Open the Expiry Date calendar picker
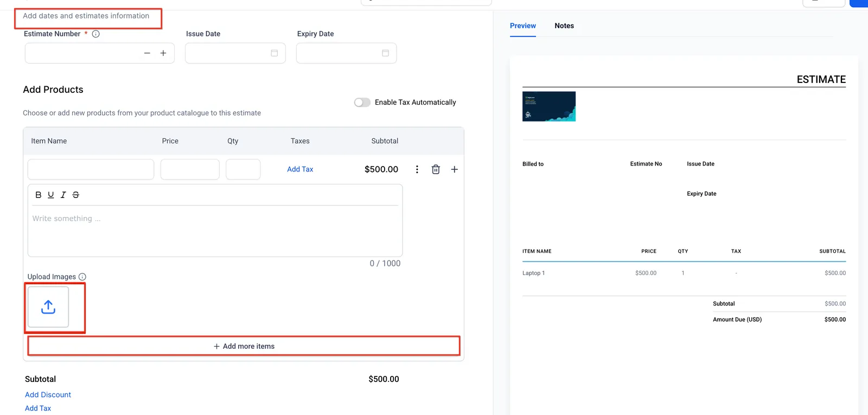This screenshot has height=415, width=868. (386, 53)
